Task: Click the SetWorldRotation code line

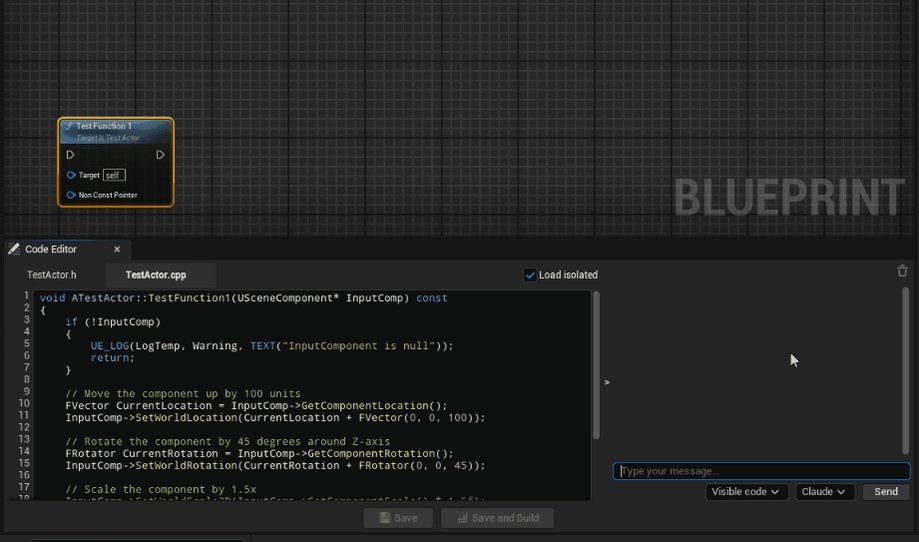Action: click(275, 466)
